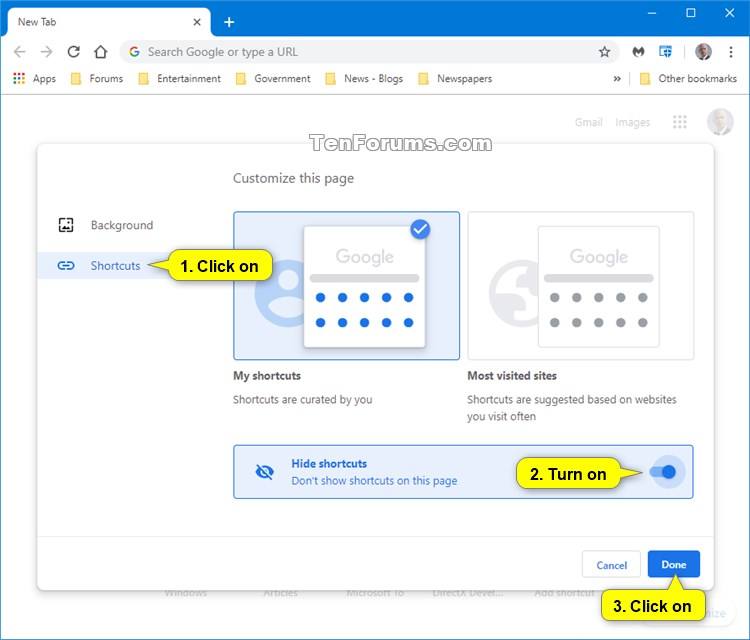Screen dimensions: 750x640
Task: Turn on the Hide shortcuts toggle
Action: click(x=663, y=472)
